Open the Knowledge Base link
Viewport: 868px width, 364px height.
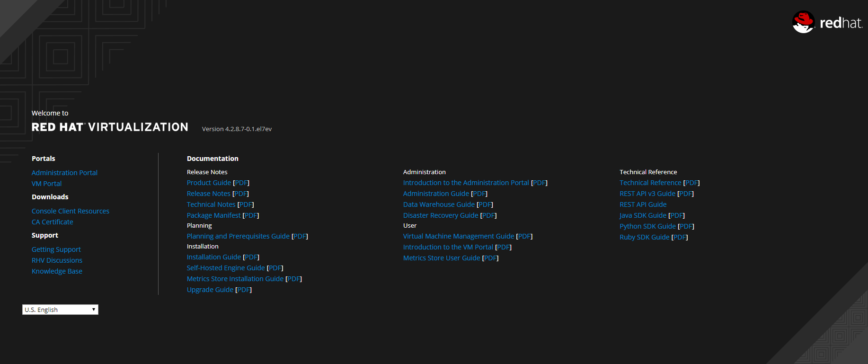point(57,271)
